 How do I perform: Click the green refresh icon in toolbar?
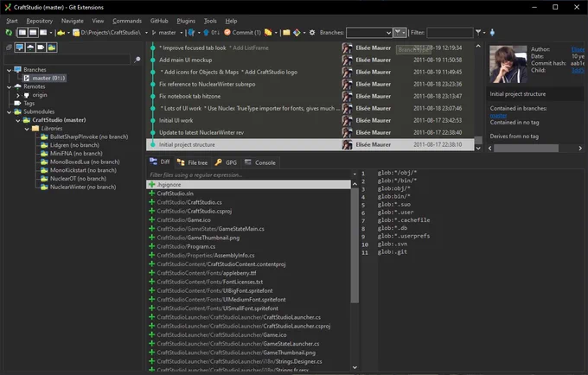tap(9, 33)
